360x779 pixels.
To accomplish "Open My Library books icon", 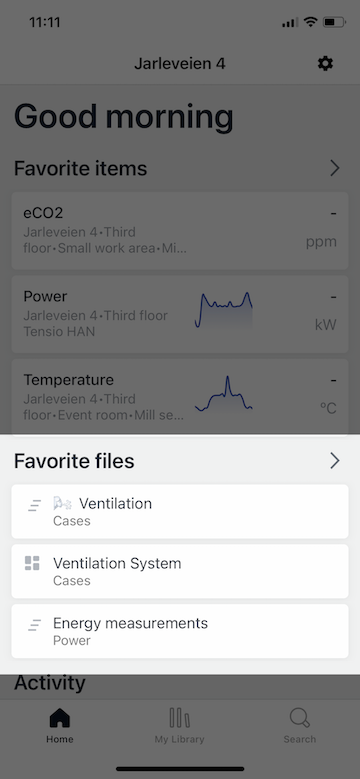I will pyautogui.click(x=179, y=718).
